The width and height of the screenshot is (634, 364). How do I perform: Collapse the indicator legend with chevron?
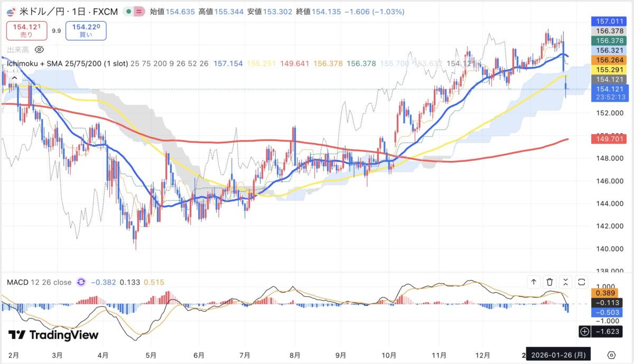14,78
